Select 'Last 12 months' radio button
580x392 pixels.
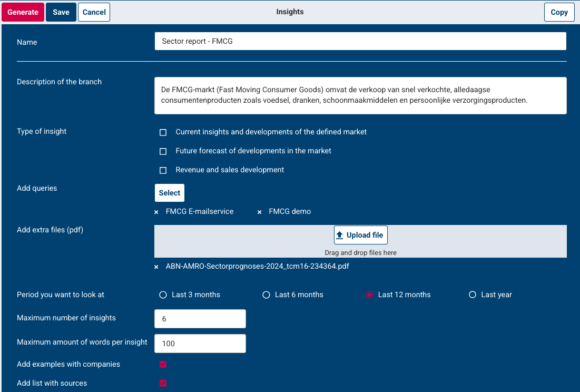(x=369, y=295)
